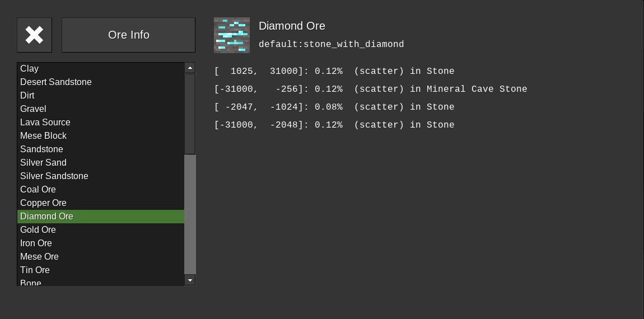644x319 pixels.
Task: Click the Diamond Ore texture image
Action: (232, 35)
